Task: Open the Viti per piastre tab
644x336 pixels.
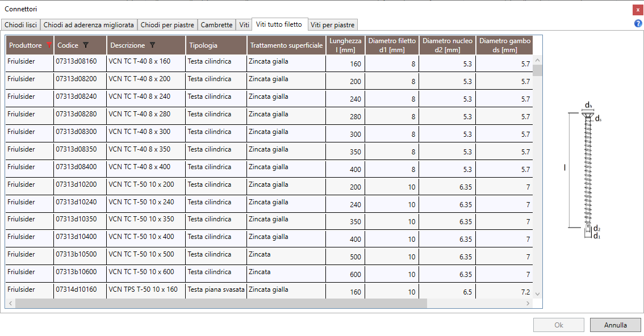Action: [x=332, y=25]
